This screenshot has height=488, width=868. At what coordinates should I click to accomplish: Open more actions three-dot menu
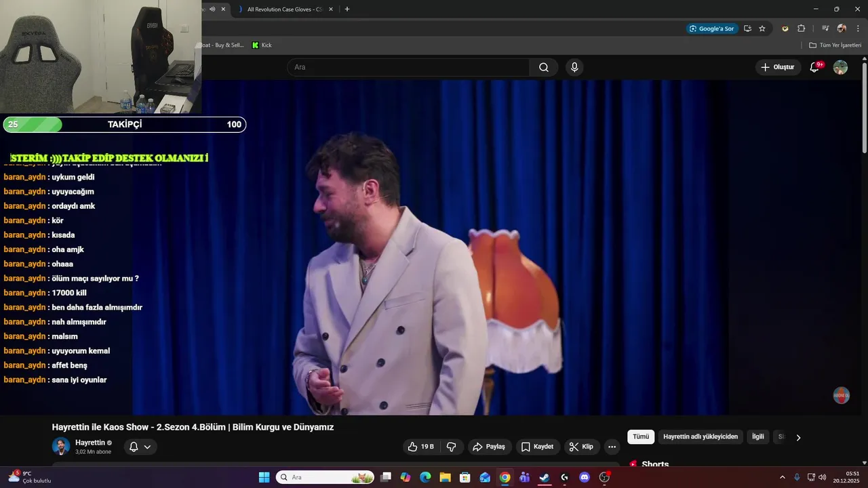(x=612, y=447)
